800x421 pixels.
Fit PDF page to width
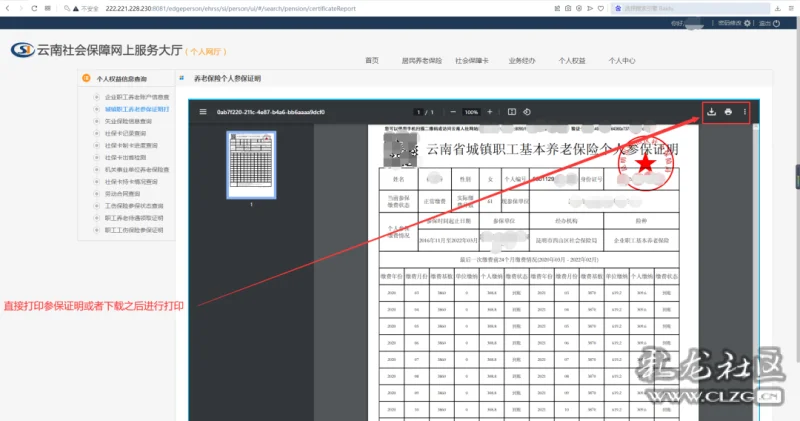512,112
